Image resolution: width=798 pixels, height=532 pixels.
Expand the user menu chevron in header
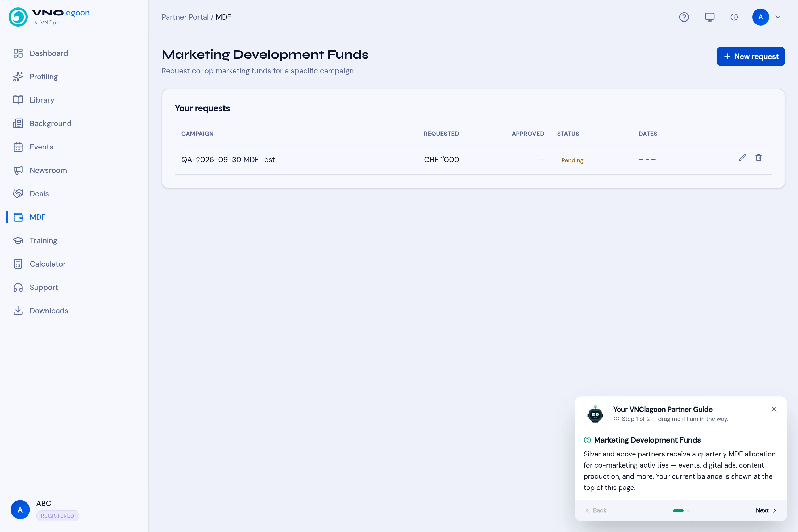pos(778,17)
